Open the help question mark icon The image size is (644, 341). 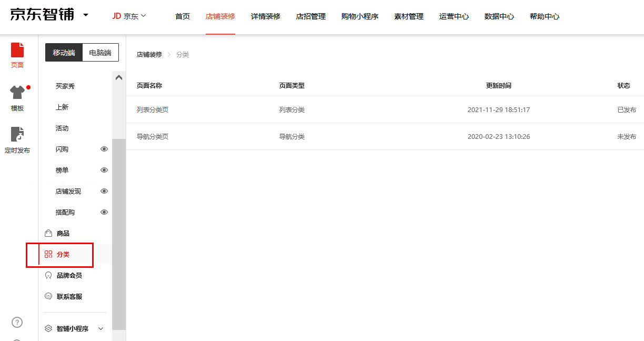17,322
